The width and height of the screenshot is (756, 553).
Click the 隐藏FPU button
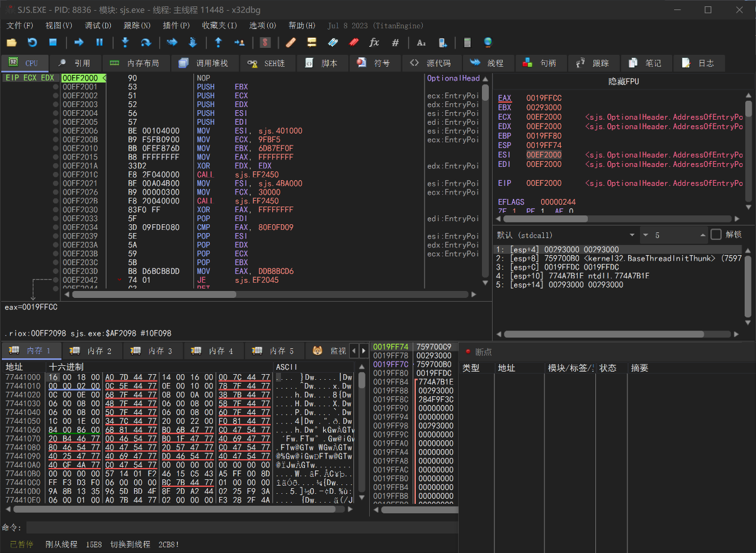623,81
